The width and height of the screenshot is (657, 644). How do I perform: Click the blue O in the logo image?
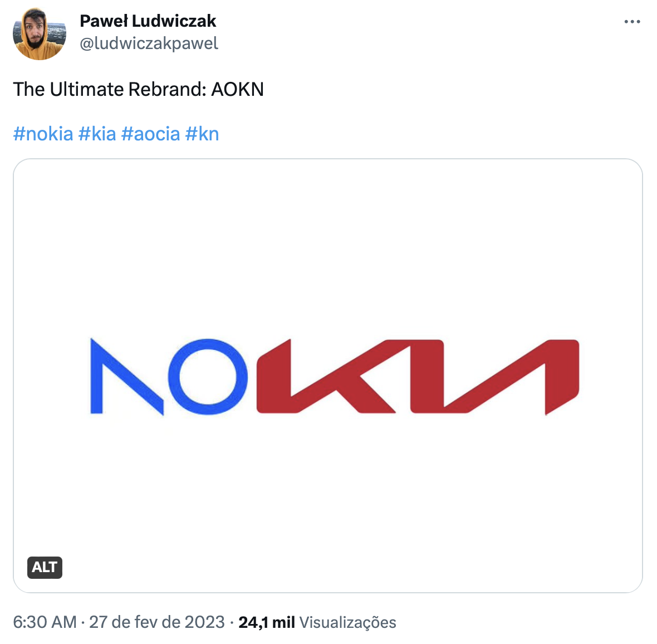pyautogui.click(x=207, y=377)
